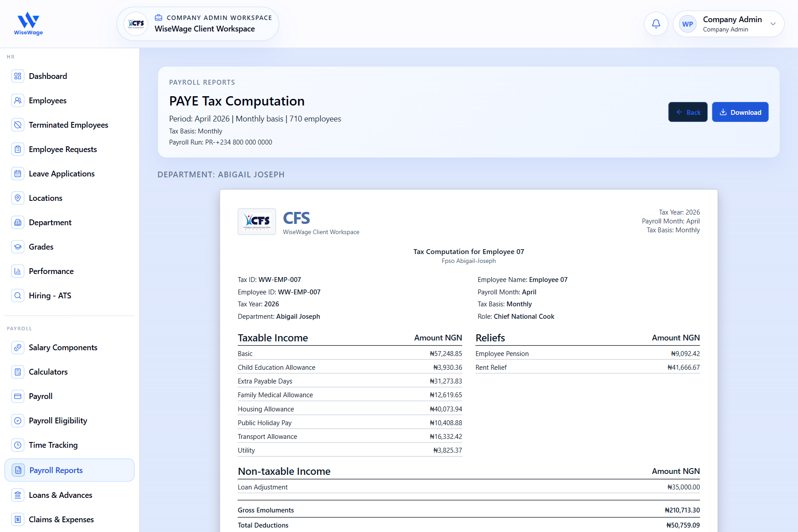Click Loans & Advances bank icon
This screenshot has height=532, width=798.
point(18,495)
